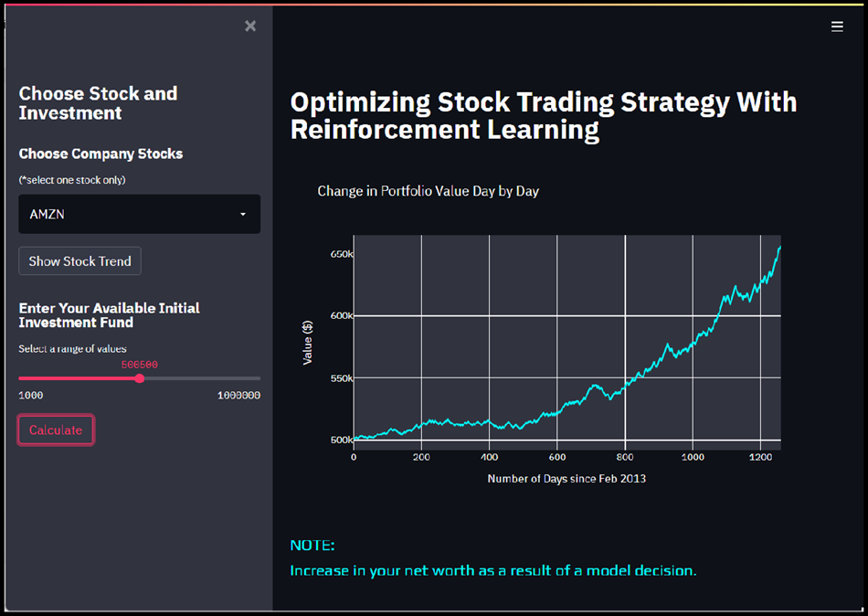Click the x-axis label Number of Days since Feb 2013
This screenshot has width=868, height=616.
tap(567, 478)
